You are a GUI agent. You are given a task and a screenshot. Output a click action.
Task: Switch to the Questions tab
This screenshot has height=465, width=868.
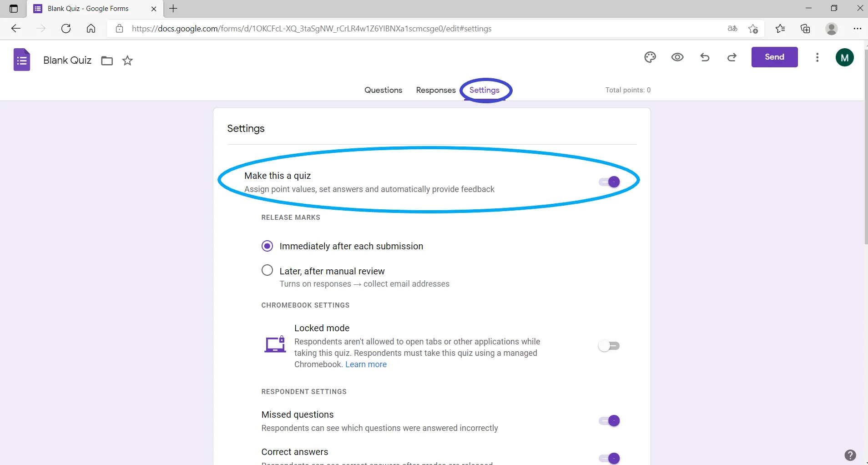click(383, 90)
